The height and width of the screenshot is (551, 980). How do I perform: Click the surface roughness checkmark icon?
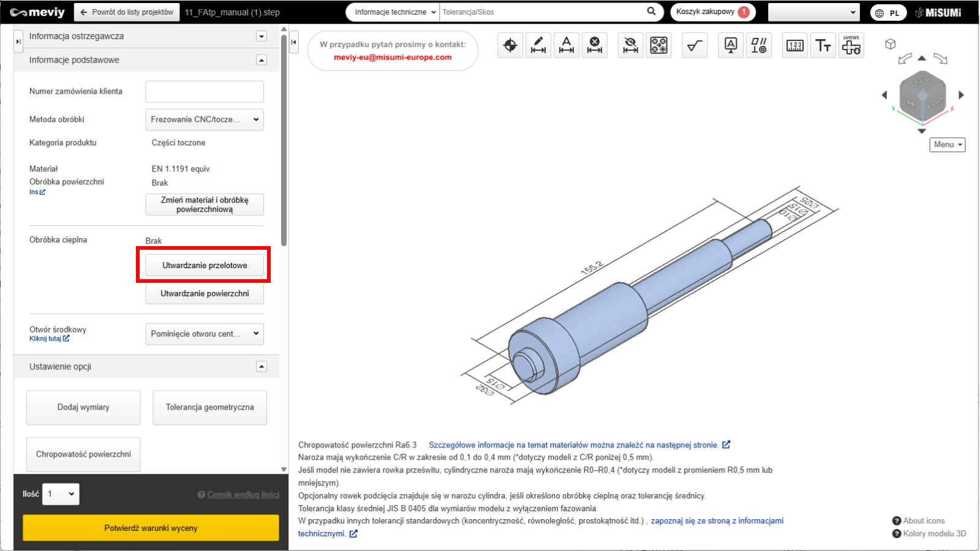695,45
